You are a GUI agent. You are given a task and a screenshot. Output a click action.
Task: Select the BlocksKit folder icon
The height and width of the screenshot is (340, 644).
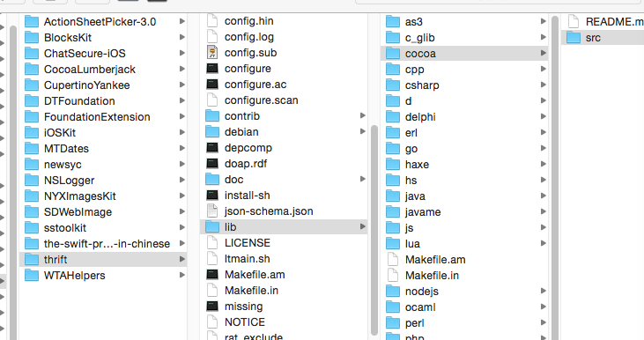[x=32, y=37]
